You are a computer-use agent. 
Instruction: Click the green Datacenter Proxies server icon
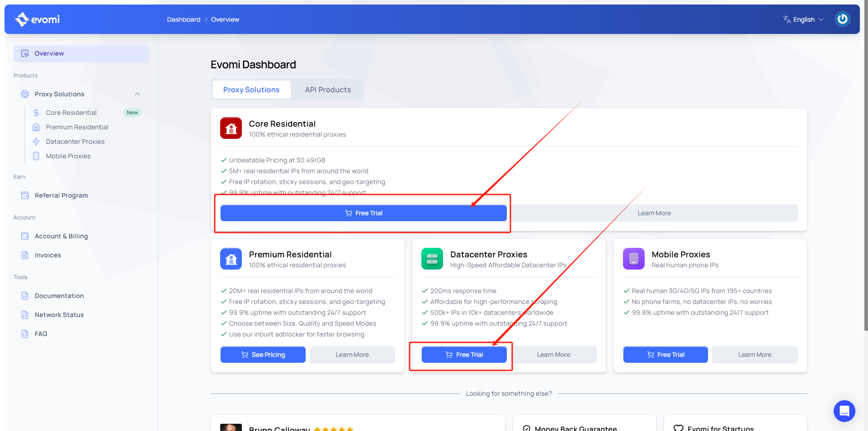[x=432, y=259]
